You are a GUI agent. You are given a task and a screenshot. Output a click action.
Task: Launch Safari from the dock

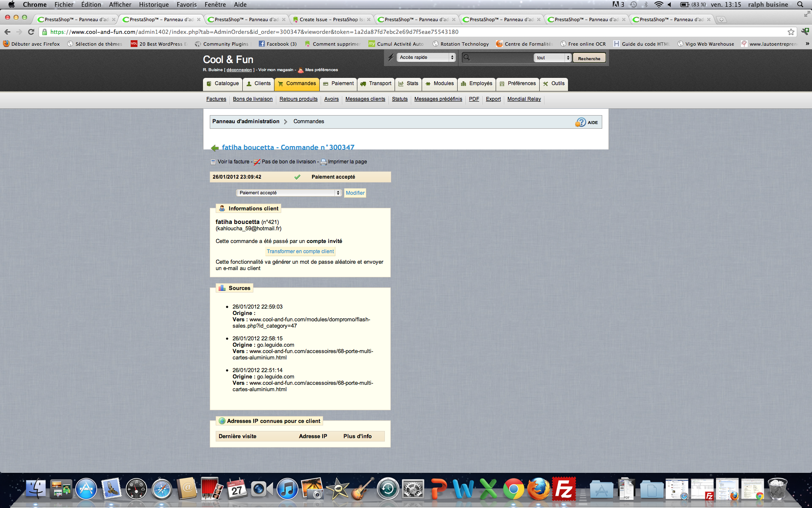162,489
